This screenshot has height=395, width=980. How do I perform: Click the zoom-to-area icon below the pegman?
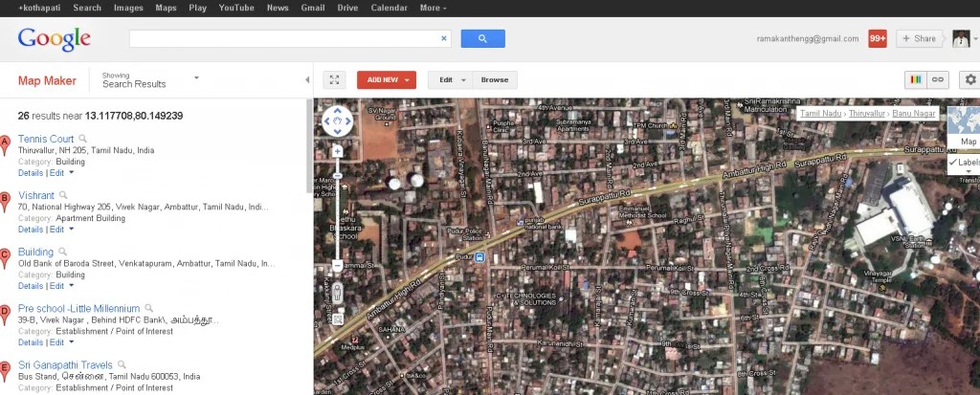(338, 319)
